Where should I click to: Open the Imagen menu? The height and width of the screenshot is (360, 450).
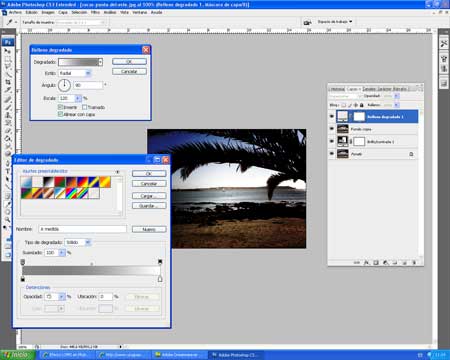48,12
